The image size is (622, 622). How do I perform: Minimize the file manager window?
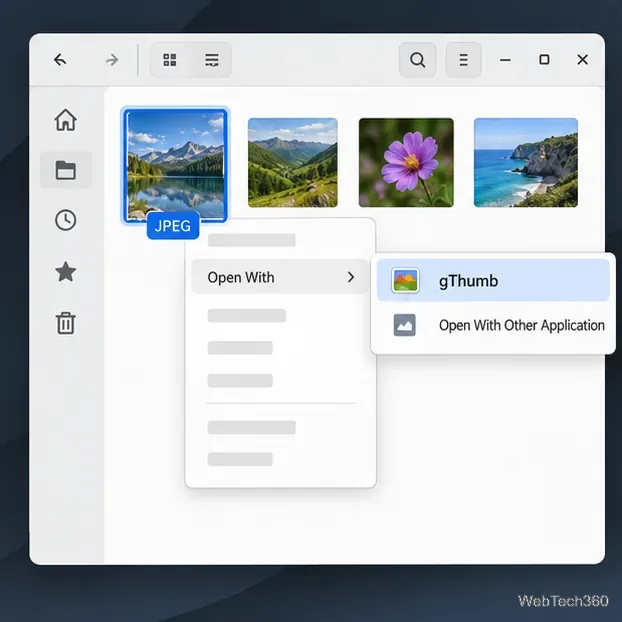point(505,60)
